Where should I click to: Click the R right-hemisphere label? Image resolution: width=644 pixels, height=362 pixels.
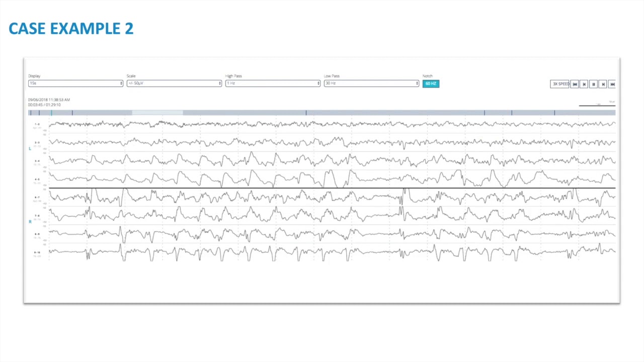coord(30,222)
